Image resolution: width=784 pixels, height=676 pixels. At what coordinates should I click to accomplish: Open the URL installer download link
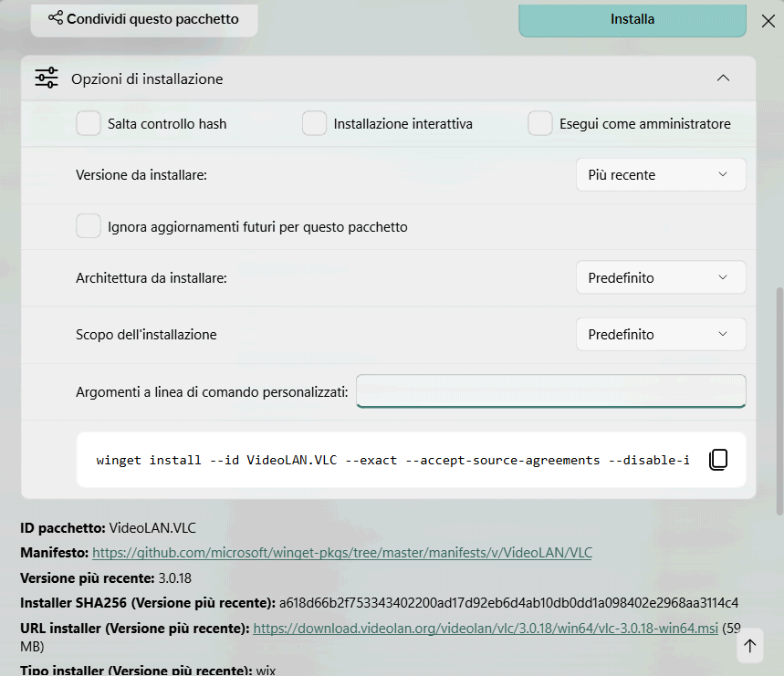point(486,628)
